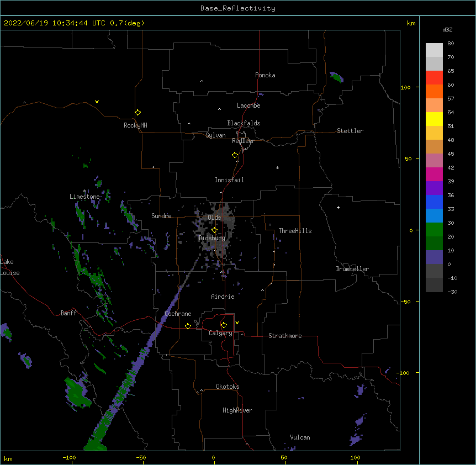Click the HighRiver town label
The height and width of the screenshot is (465, 476).
click(x=237, y=410)
